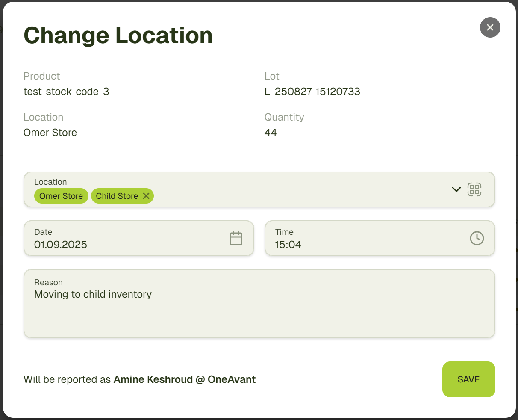Click the Change Location dialog title
The width and height of the screenshot is (518, 420).
click(x=118, y=35)
